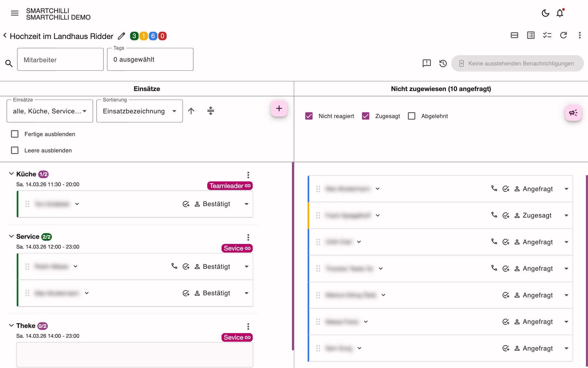Enable Fertige ausblenden checkbox
This screenshot has height=368, width=588.
click(15, 134)
